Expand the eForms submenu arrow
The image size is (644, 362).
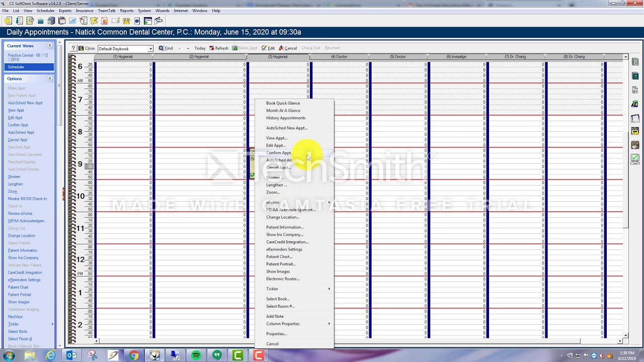[x=330, y=202]
